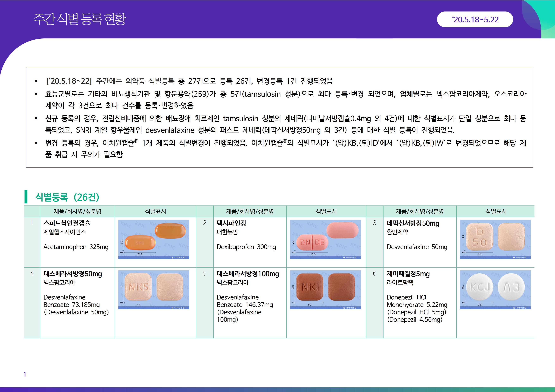Viewport: 555px width, 392px height.
Task: Select product name 덱시파인정
Action: click(x=231, y=223)
